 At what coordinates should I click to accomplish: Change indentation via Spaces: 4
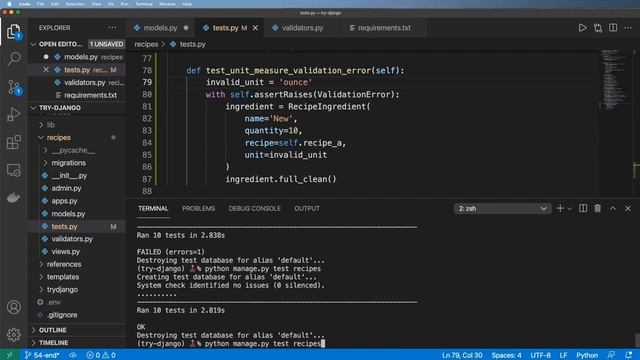(506, 355)
